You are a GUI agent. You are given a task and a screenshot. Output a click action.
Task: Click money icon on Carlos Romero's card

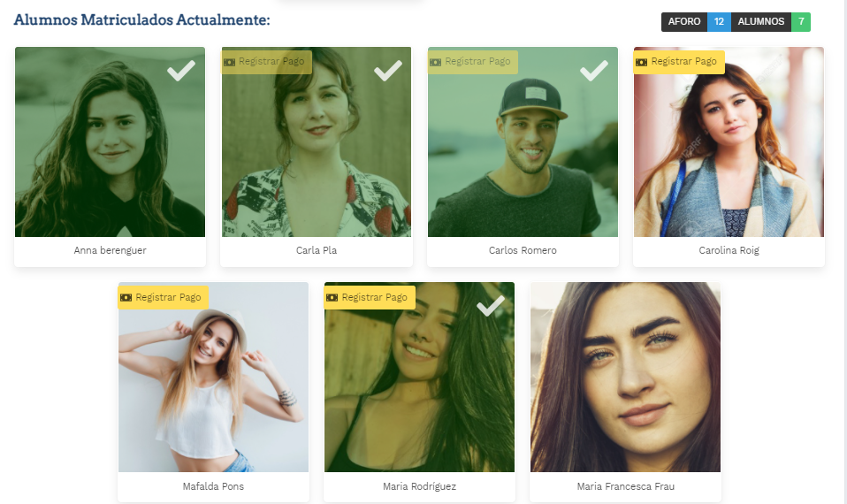[x=436, y=62]
